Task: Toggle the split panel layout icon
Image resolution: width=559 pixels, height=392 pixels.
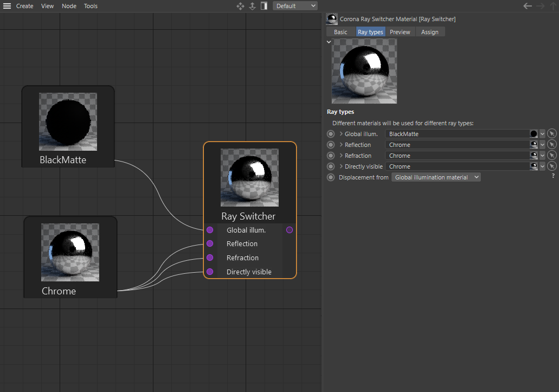Action: tap(264, 6)
